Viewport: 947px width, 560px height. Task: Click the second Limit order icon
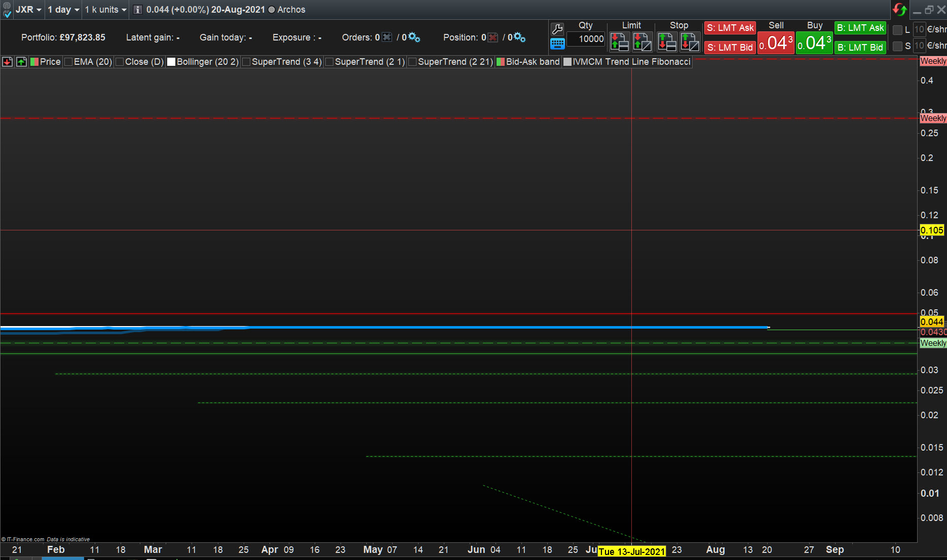tap(642, 42)
